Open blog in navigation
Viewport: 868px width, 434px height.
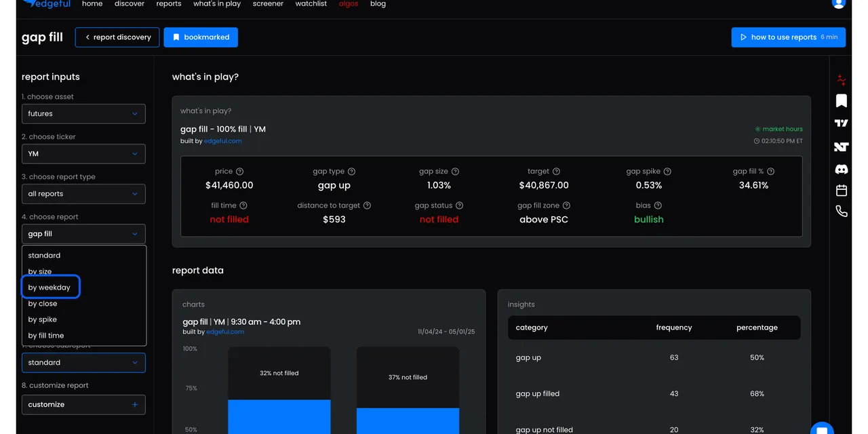tap(378, 3)
